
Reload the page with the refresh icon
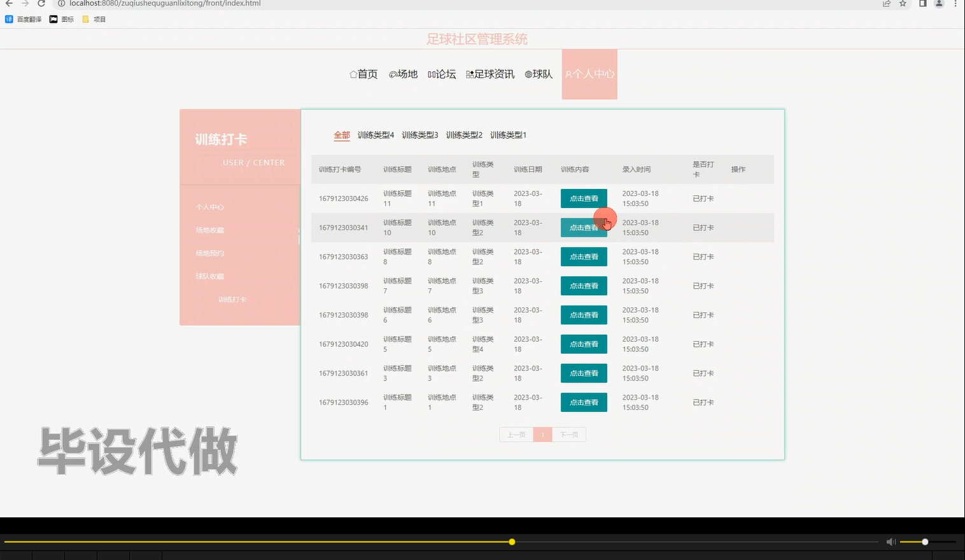click(41, 3)
